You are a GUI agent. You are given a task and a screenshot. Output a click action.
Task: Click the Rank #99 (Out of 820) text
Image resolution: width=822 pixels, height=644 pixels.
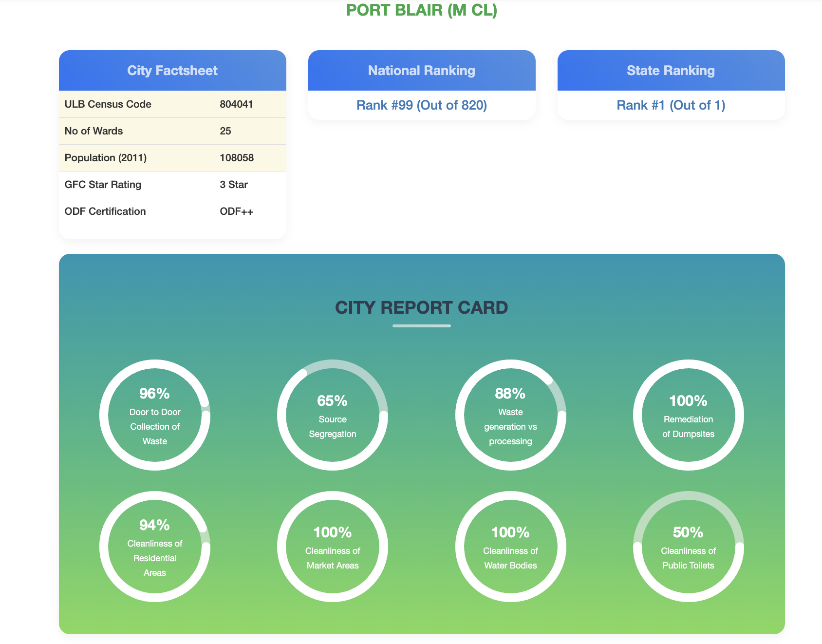coord(422,105)
